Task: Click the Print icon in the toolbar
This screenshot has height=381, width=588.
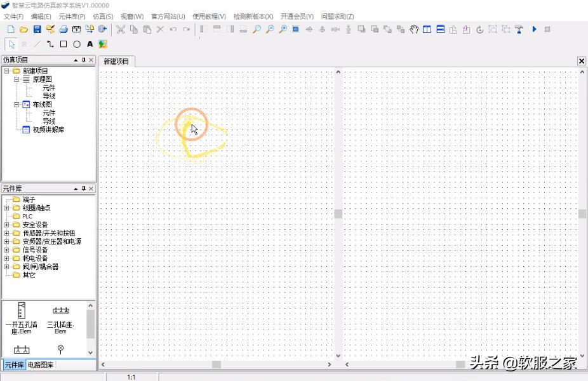Action: coord(63,29)
